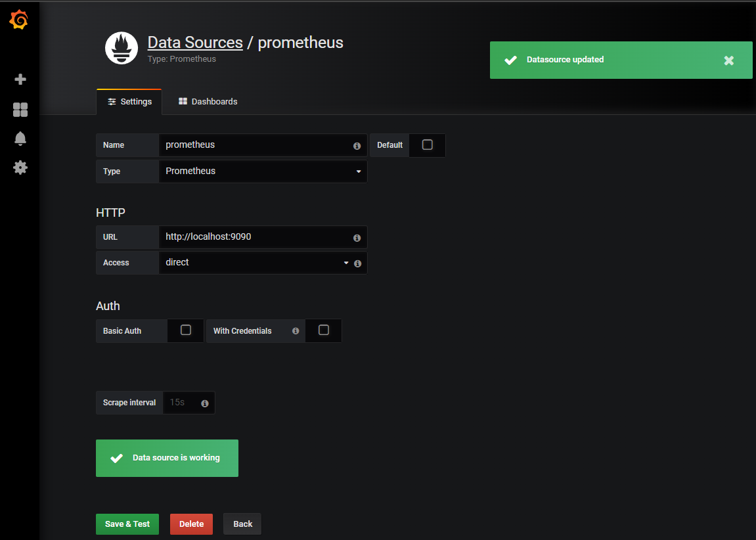
Task: Click the red Delete button
Action: [x=191, y=524]
